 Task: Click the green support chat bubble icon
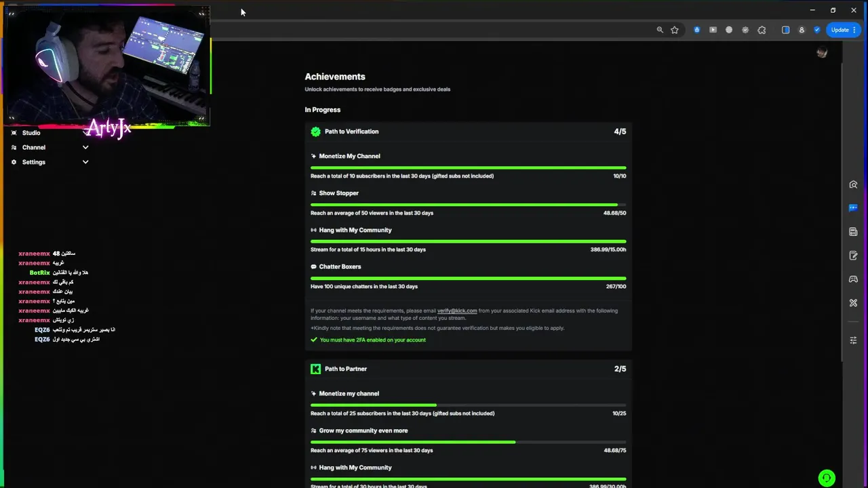click(827, 479)
